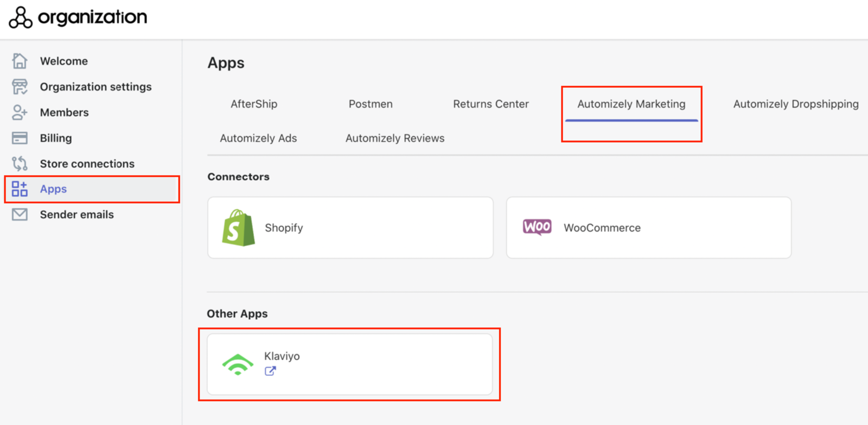Open Store connections

tap(87, 164)
